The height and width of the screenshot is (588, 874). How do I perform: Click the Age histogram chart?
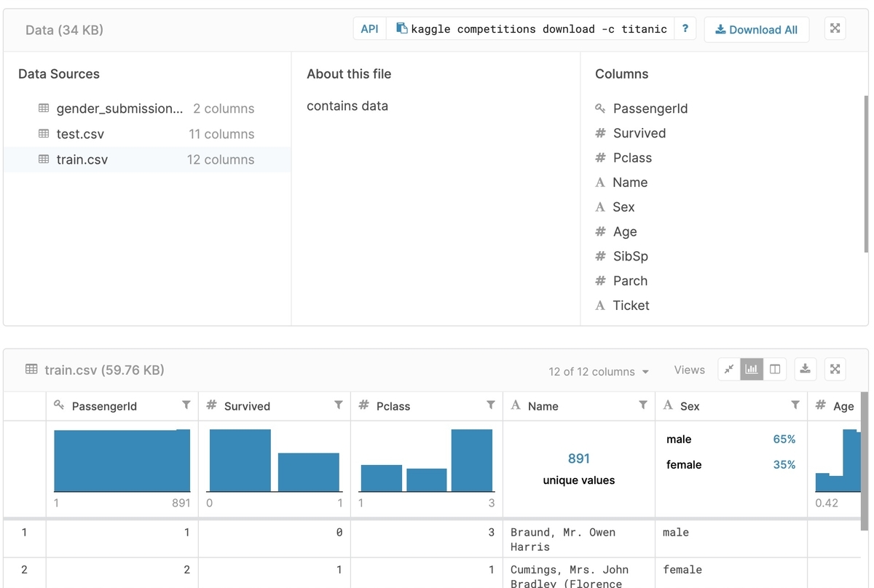click(838, 460)
